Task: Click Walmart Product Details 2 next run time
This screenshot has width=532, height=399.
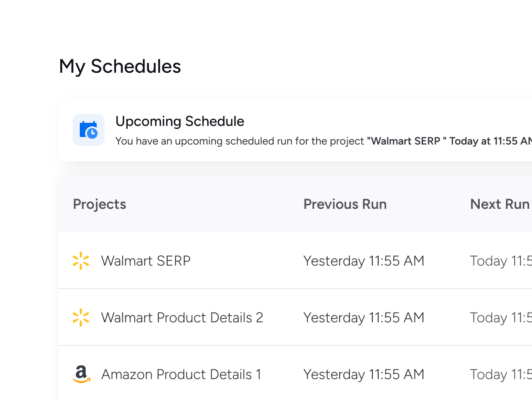Action: click(x=501, y=317)
